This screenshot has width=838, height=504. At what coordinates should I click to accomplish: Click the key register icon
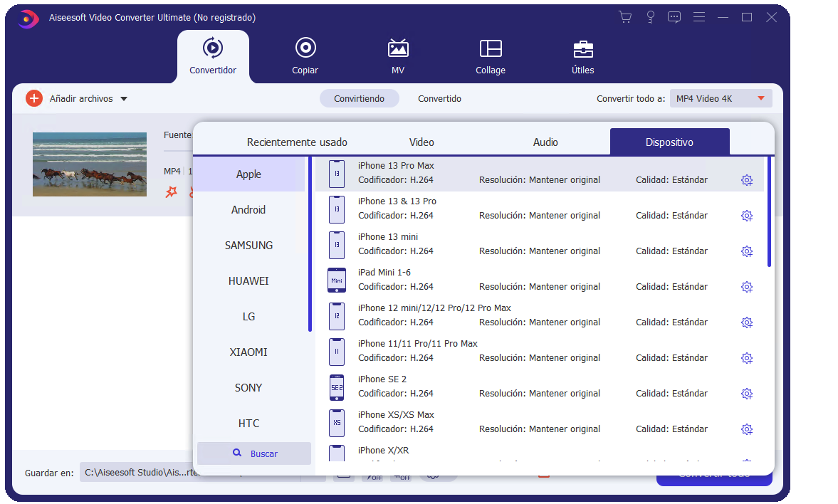[x=650, y=17]
